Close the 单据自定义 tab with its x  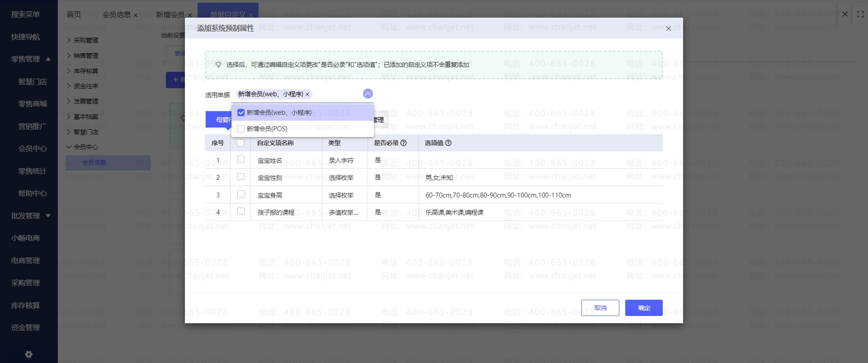pyautogui.click(x=251, y=15)
